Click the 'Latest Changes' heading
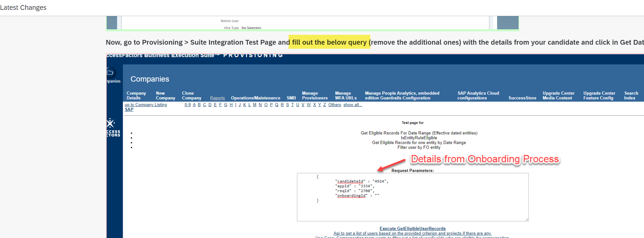The width and height of the screenshot is (644, 238). (x=23, y=8)
